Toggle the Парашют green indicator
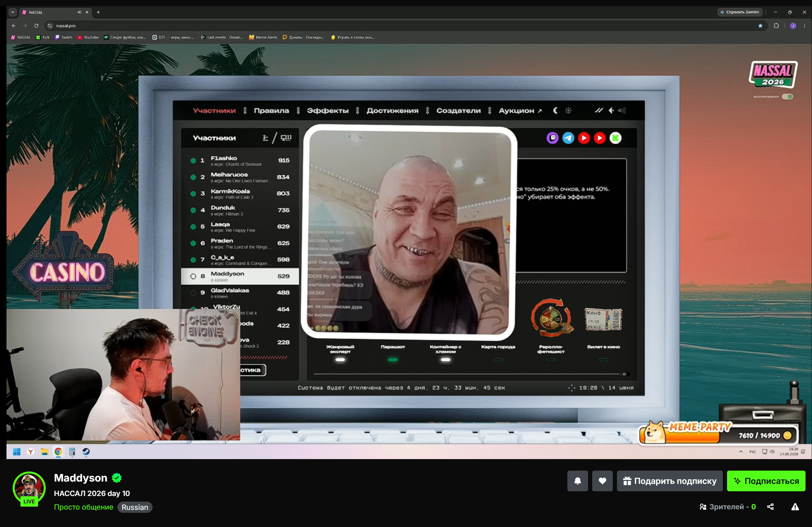 393,360
